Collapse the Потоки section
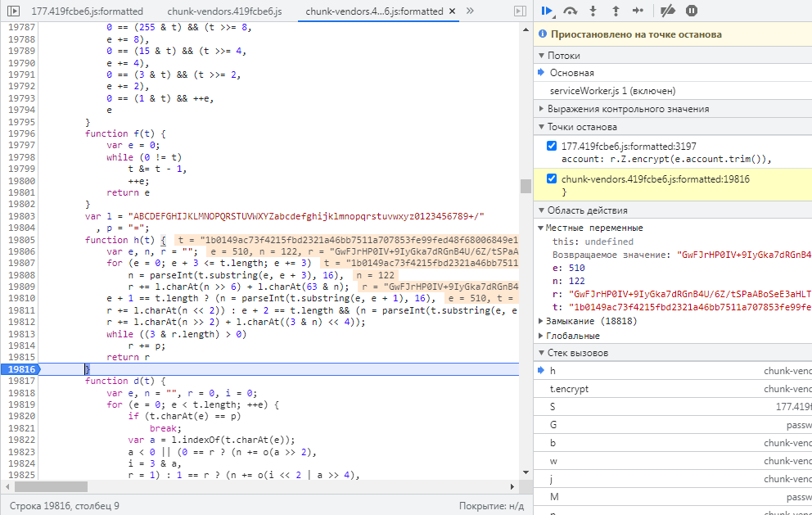The width and height of the screenshot is (812, 515). (x=565, y=56)
